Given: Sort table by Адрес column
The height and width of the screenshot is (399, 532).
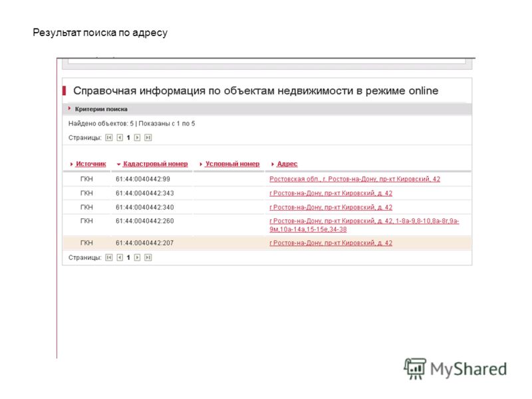Looking at the screenshot, I should pyautogui.click(x=287, y=164).
